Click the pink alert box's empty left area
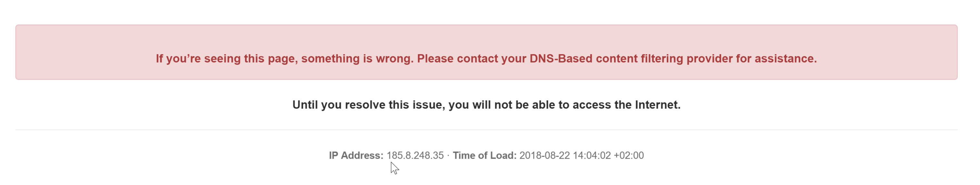The image size is (980, 185). [84, 53]
